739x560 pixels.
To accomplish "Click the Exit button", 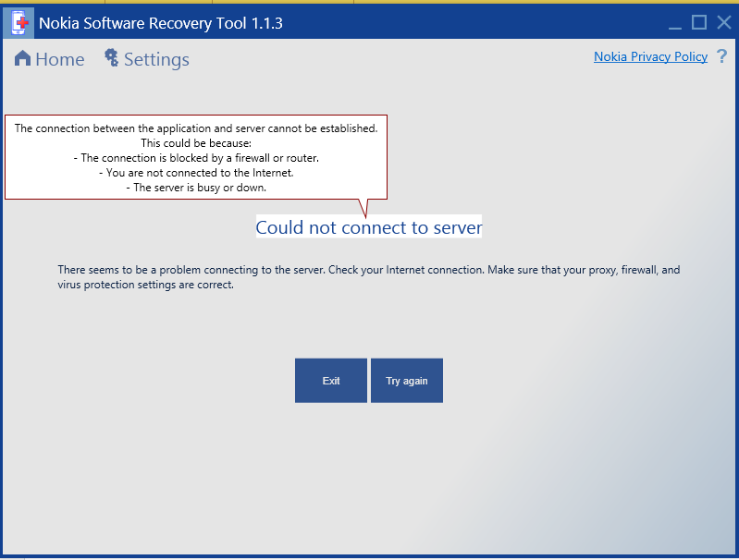I will (x=331, y=381).
